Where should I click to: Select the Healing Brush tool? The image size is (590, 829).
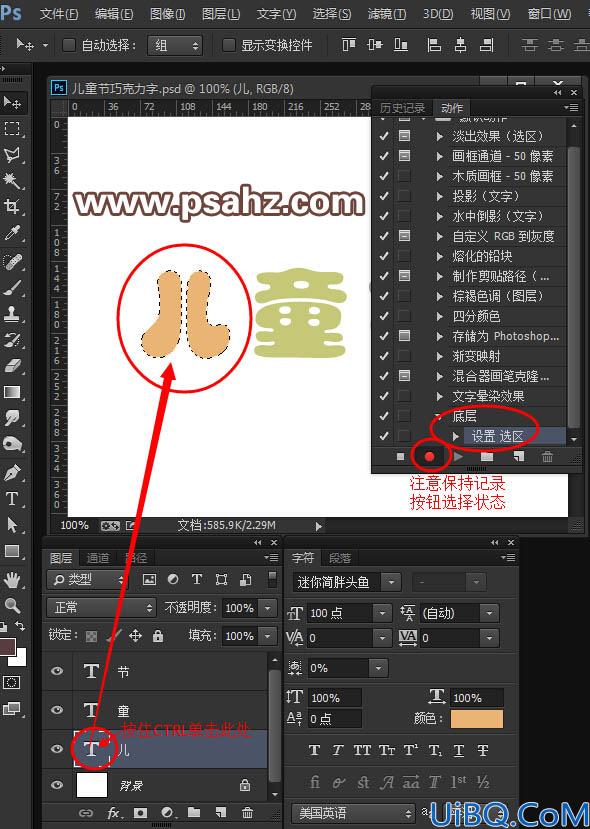pos(12,261)
